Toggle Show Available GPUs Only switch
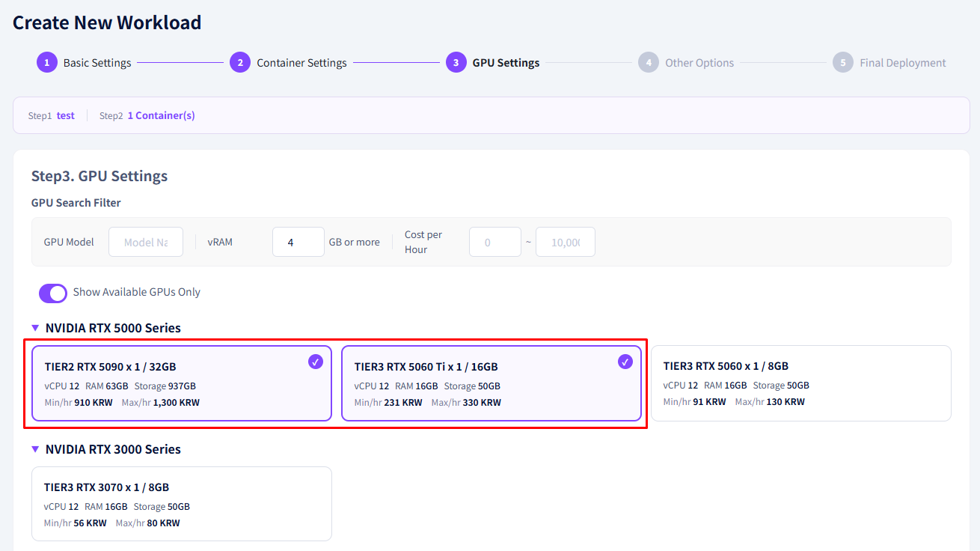Image resolution: width=980 pixels, height=551 pixels. [53, 293]
